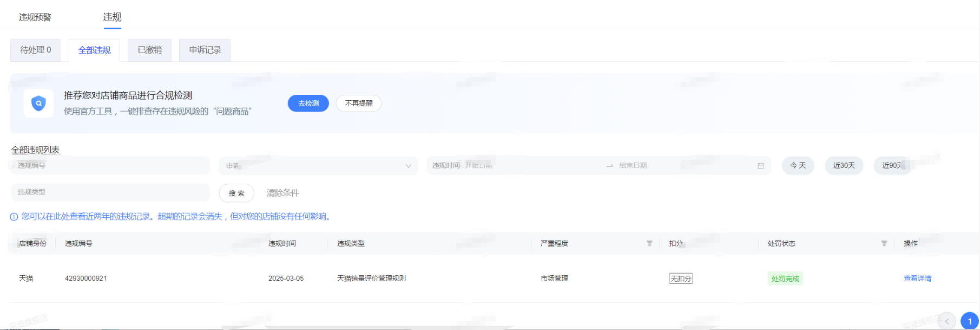Viewport: 980px width, 330px height.
Task: Focus the 违规编号 input field
Action: [110, 166]
